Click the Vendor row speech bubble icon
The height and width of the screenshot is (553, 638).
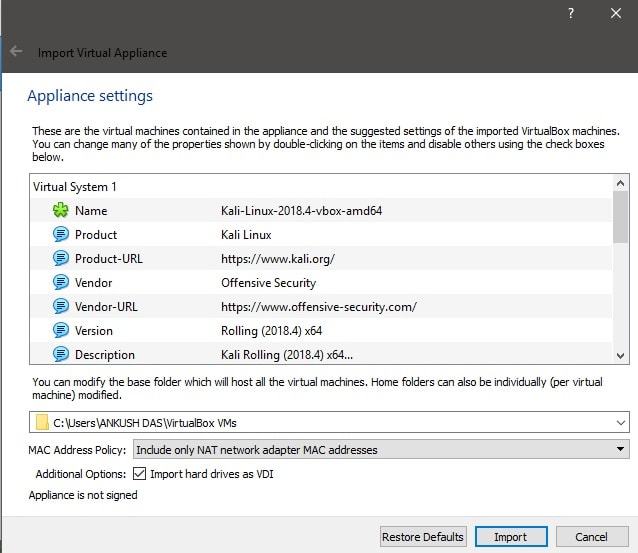click(x=60, y=283)
